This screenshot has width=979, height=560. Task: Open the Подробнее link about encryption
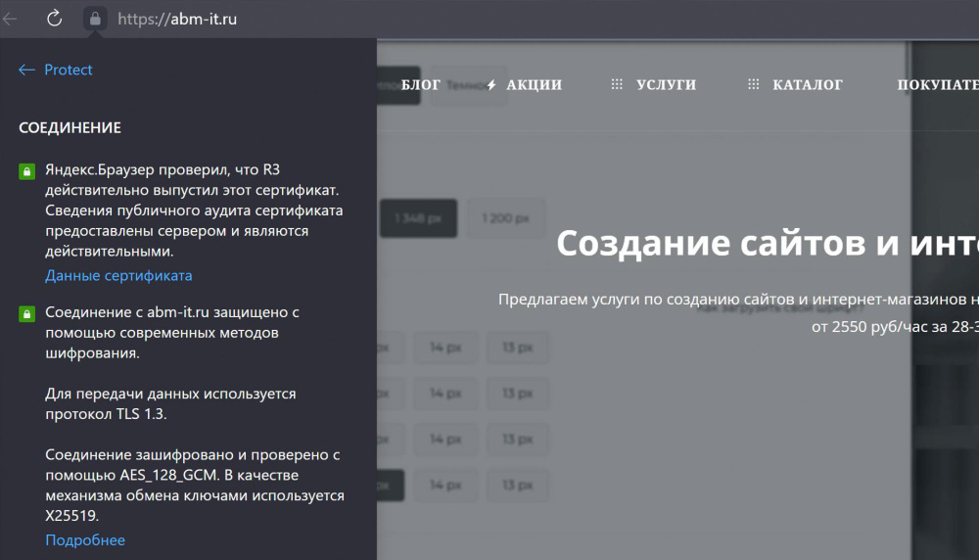click(x=85, y=539)
